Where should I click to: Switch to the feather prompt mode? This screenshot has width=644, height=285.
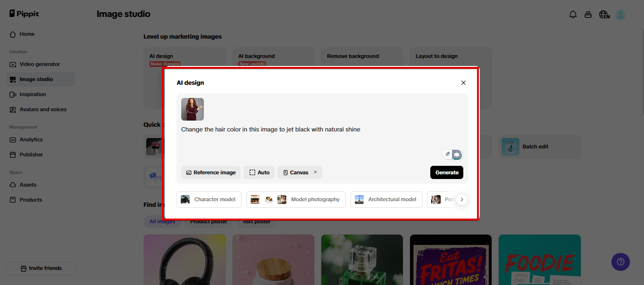(448, 155)
